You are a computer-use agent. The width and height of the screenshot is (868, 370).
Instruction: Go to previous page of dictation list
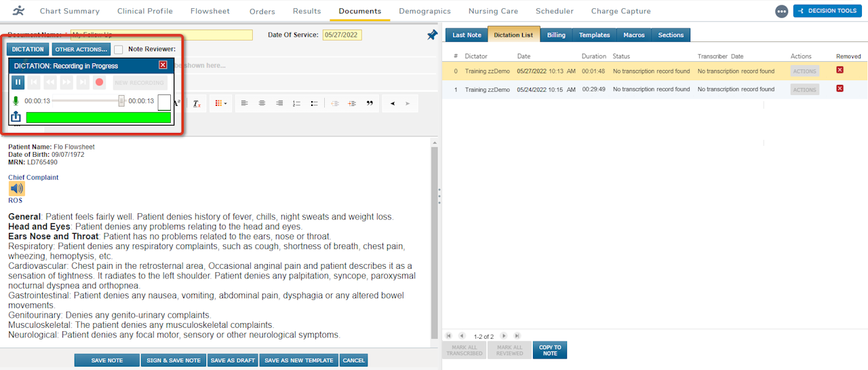462,335
